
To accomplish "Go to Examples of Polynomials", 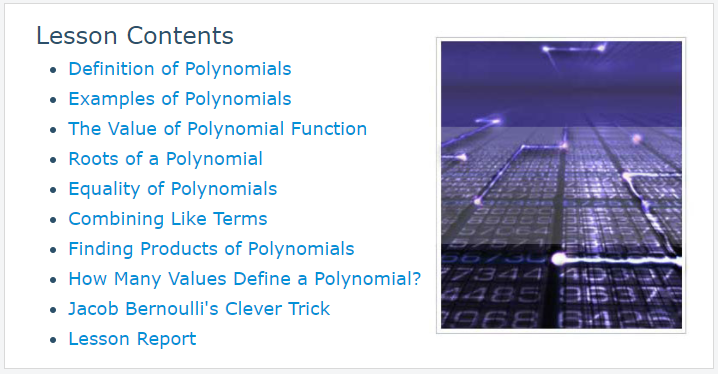I will pyautogui.click(x=180, y=99).
